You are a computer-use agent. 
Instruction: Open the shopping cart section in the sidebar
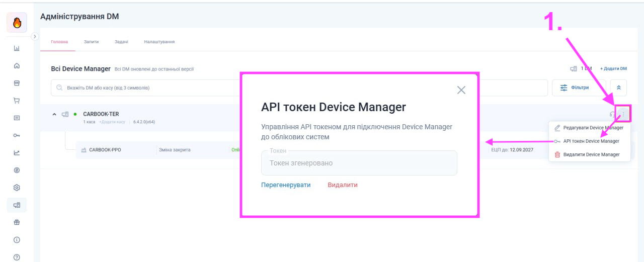(17, 101)
